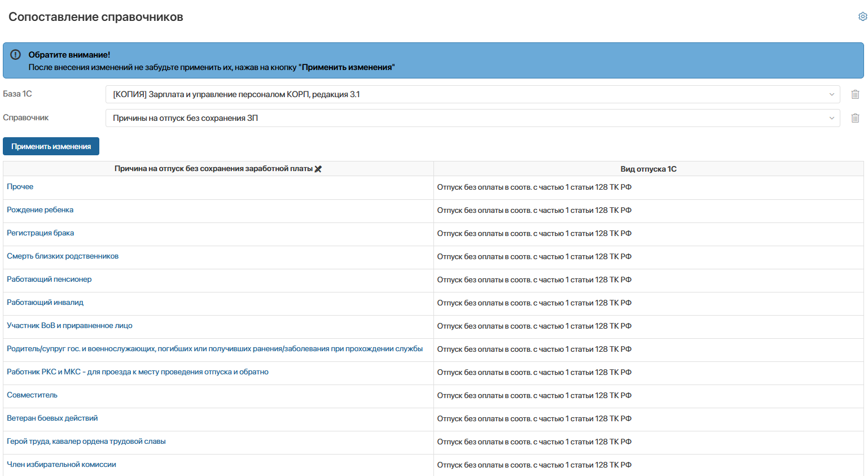Open the settings gear icon

pos(862,17)
